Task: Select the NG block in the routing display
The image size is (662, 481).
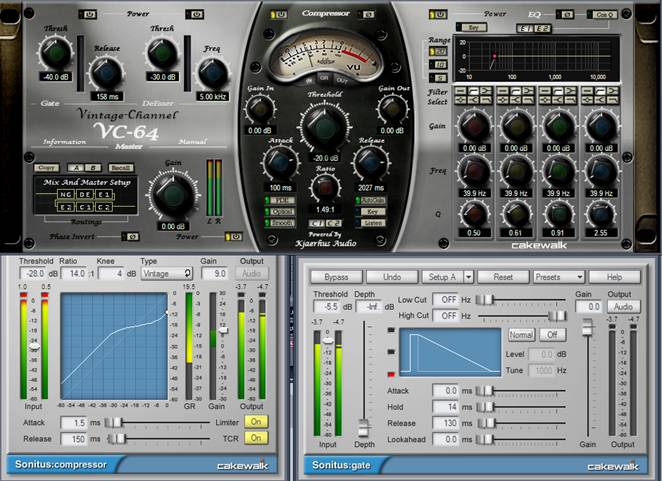Action: (x=65, y=194)
